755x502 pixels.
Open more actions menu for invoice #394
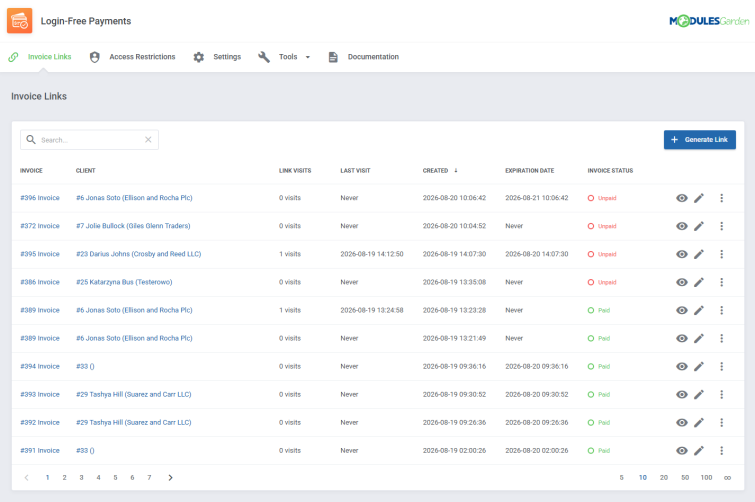(721, 366)
